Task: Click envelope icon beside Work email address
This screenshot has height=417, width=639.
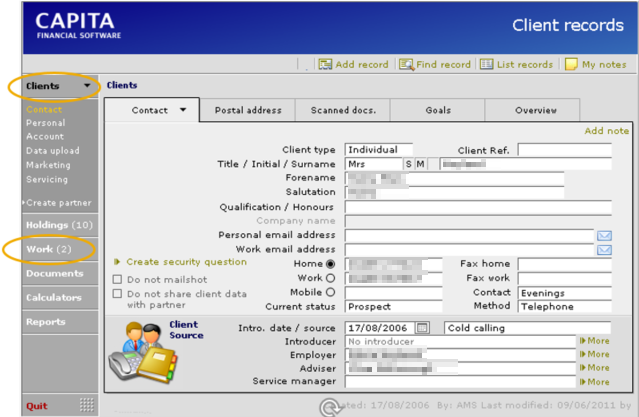Action: (x=604, y=250)
